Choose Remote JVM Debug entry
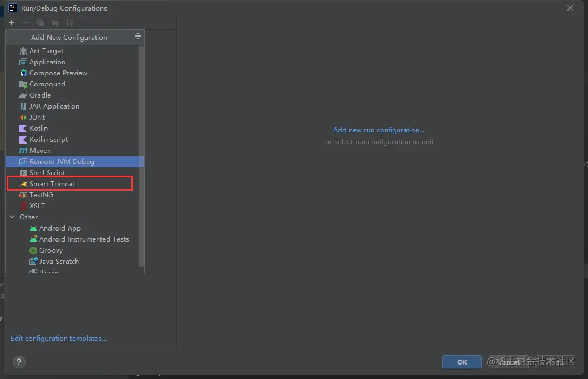This screenshot has width=588, height=379. pyautogui.click(x=75, y=162)
